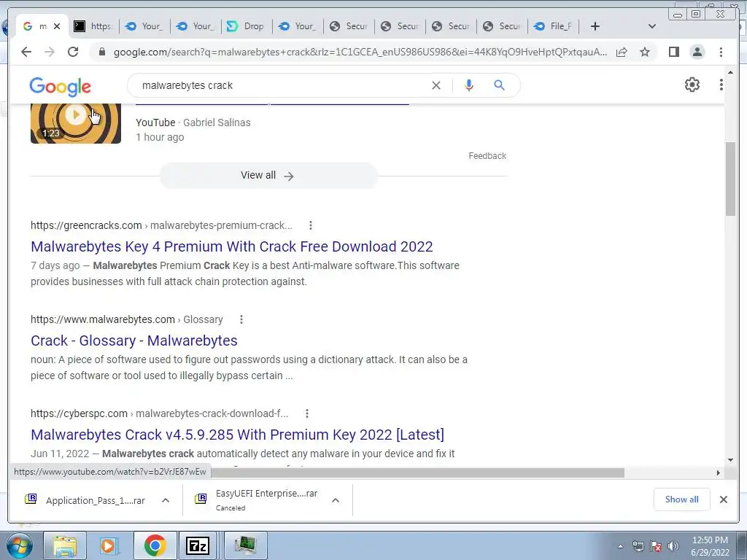Go back with the browser back arrow
The image size is (747, 560).
point(26,52)
